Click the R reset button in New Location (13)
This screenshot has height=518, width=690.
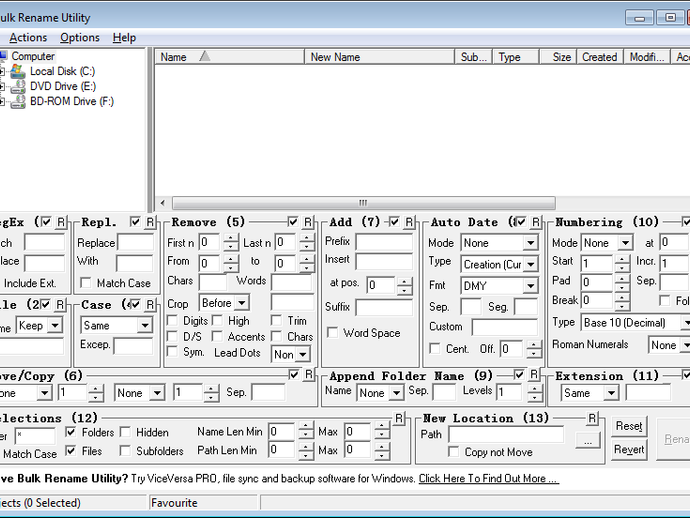[592, 418]
